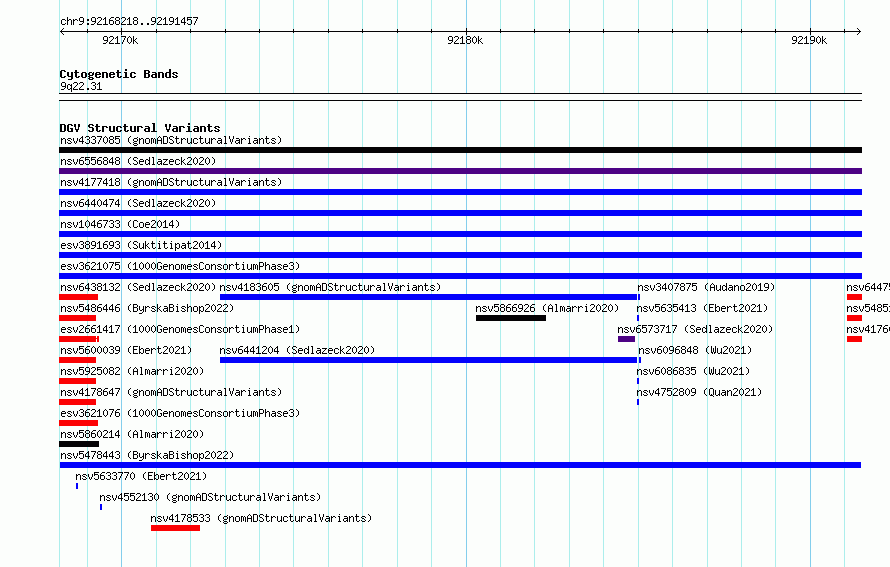The width and height of the screenshot is (890, 567).
Task: Open nsv1046733 (Coe2014) variant
Action: [x=120, y=224]
